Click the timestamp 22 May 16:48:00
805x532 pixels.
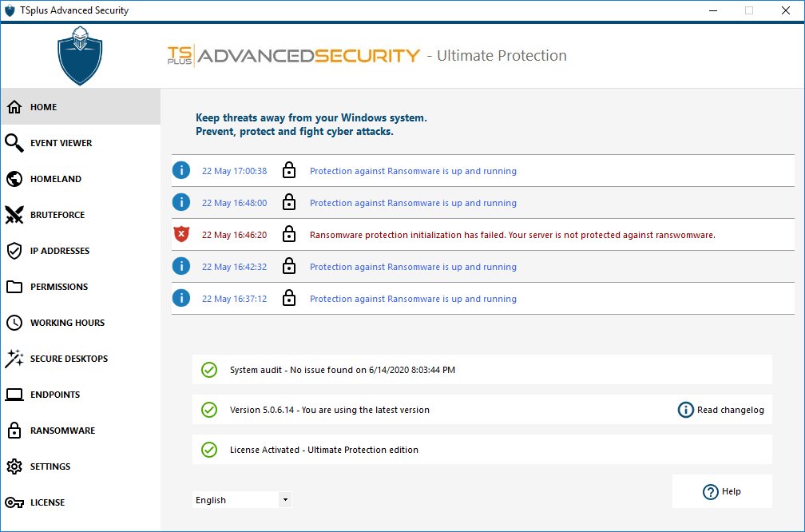click(x=234, y=203)
